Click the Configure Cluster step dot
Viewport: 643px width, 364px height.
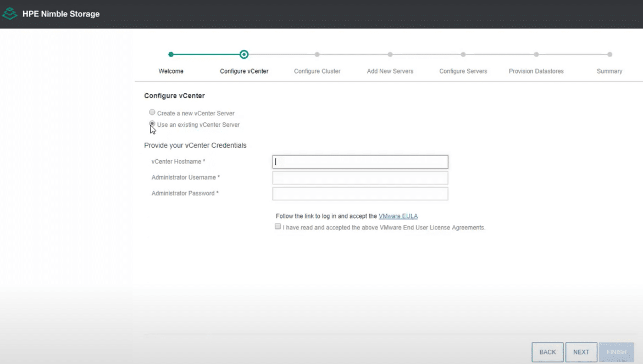click(x=317, y=54)
